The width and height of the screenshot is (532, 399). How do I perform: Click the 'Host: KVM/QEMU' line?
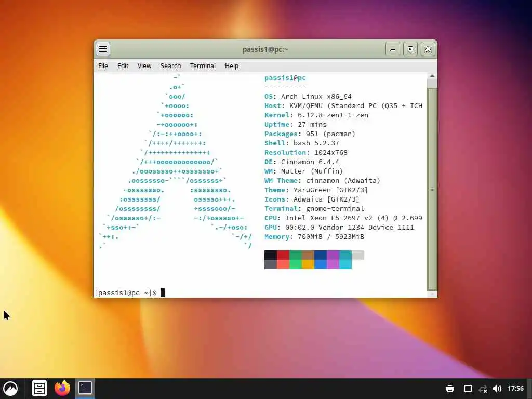pyautogui.click(x=343, y=106)
